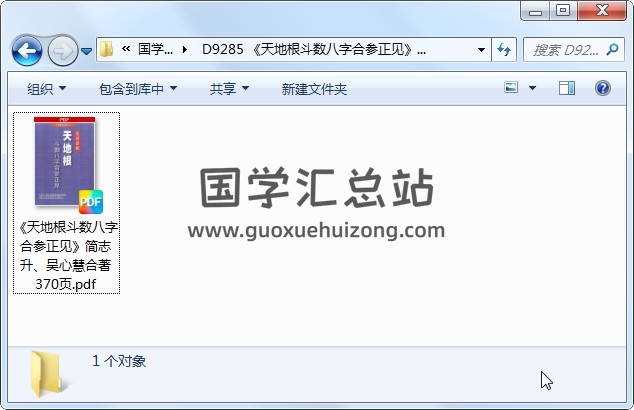Select the 天地根 PDF thumbnail
This screenshot has width=634, height=410.
coord(67,164)
